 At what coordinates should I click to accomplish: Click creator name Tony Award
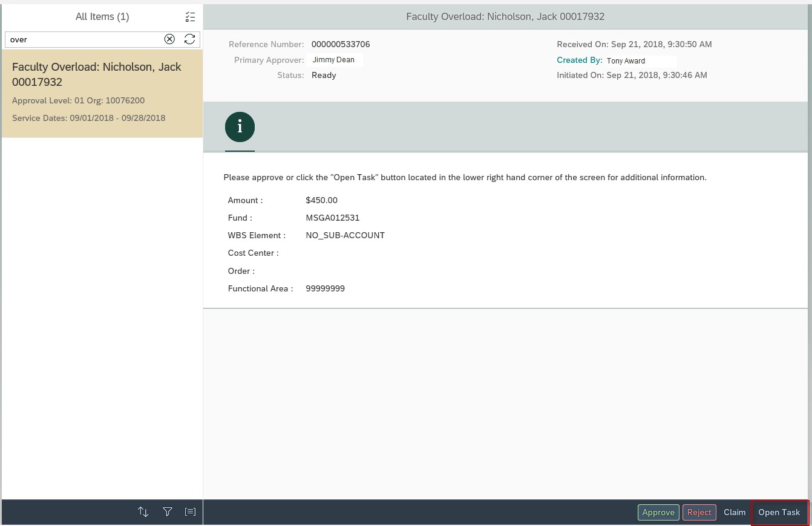click(626, 61)
